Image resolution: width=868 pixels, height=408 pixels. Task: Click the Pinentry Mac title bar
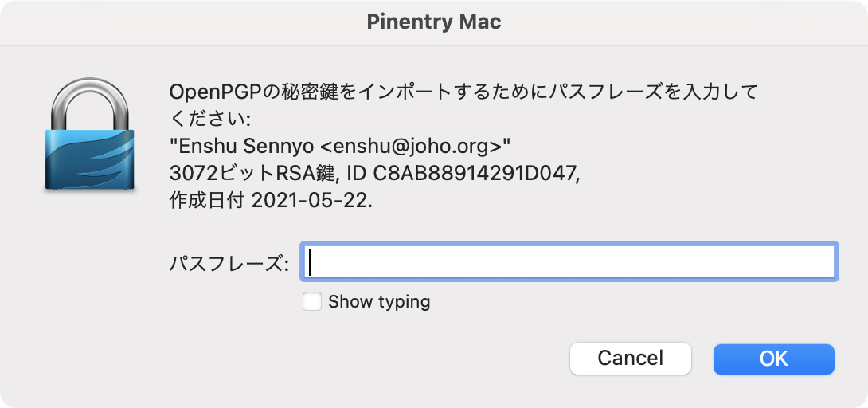(434, 22)
